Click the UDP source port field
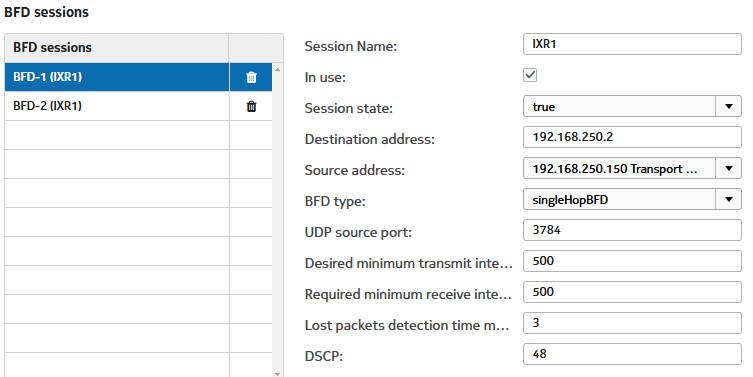The height and width of the screenshot is (377, 753). [632, 230]
